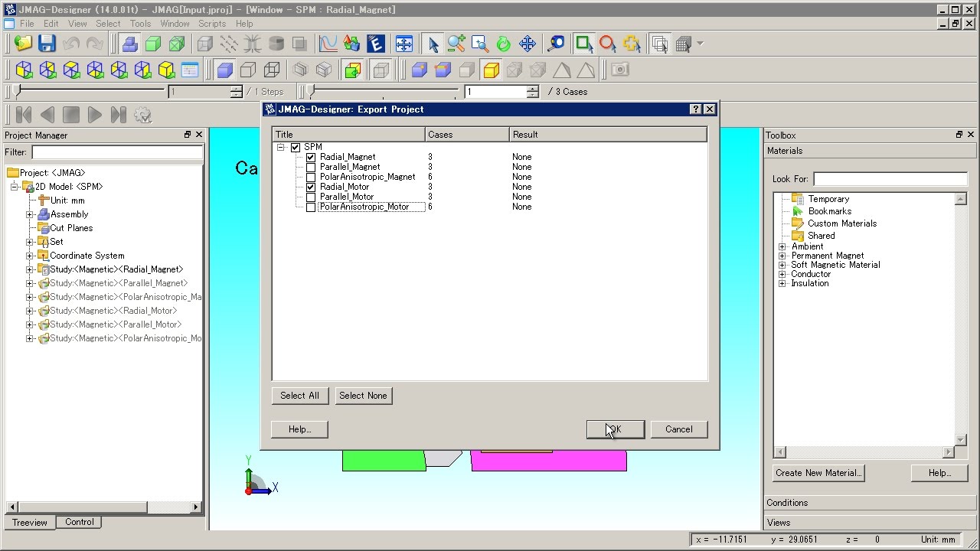980x551 pixels.
Task: Uncheck Radial_Magnet study checkbox
Action: click(311, 157)
